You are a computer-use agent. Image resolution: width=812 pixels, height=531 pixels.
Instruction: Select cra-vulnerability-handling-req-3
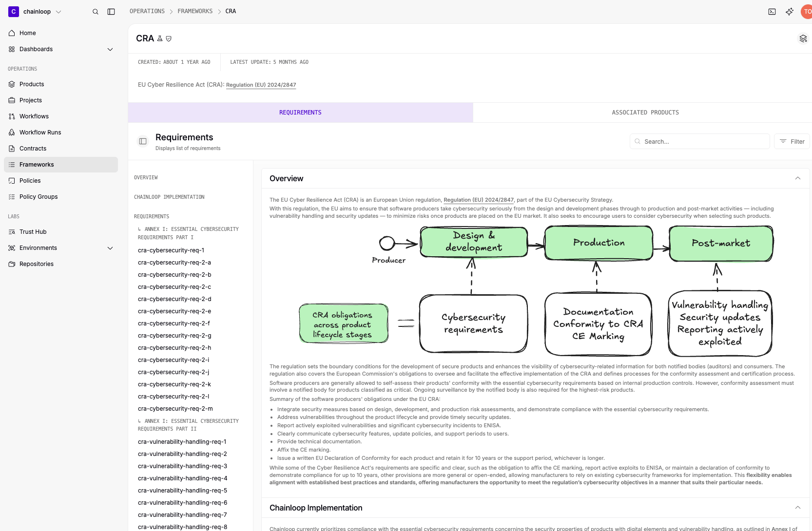coord(183,466)
